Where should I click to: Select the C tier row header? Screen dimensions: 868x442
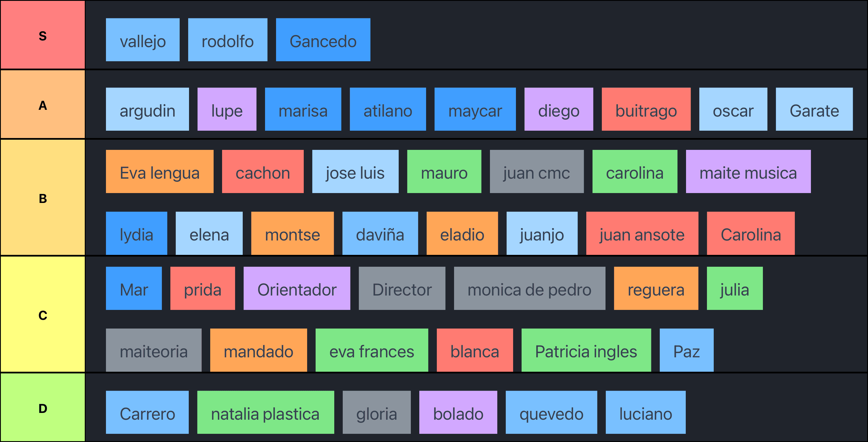click(x=42, y=314)
